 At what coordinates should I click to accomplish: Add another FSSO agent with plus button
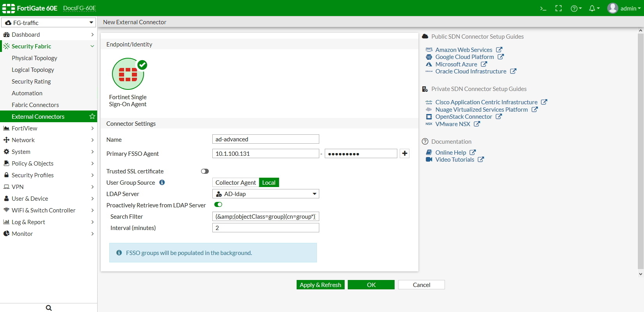405,153
